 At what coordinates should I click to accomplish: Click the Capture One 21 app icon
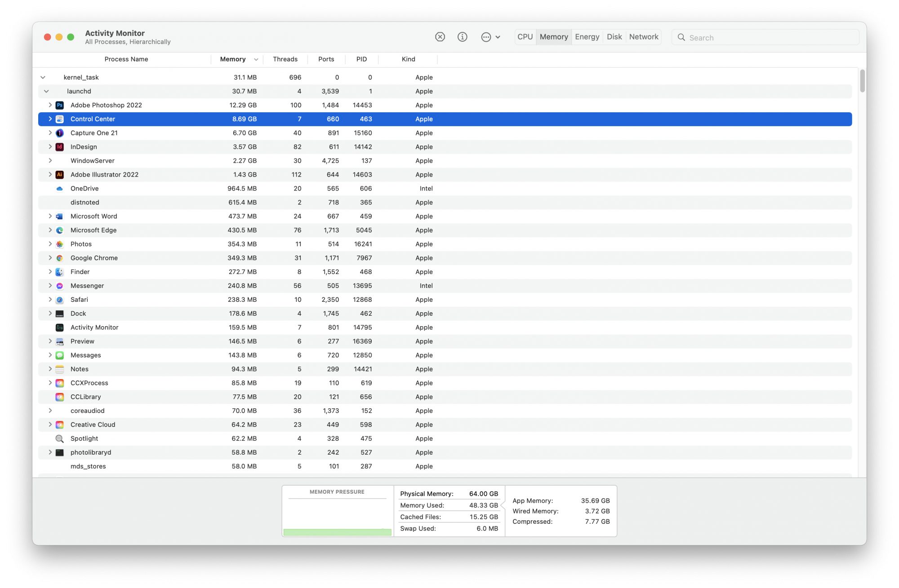click(59, 133)
